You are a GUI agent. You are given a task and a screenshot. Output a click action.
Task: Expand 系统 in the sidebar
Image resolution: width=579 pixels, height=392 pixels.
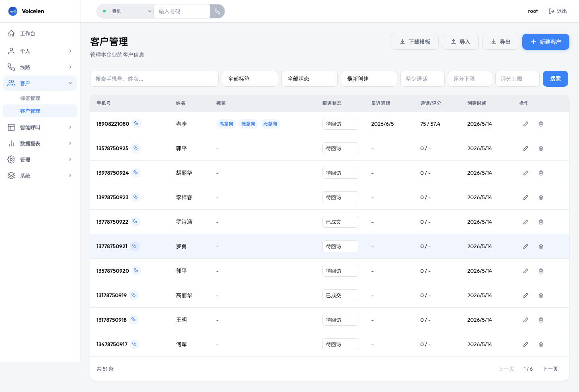point(40,176)
